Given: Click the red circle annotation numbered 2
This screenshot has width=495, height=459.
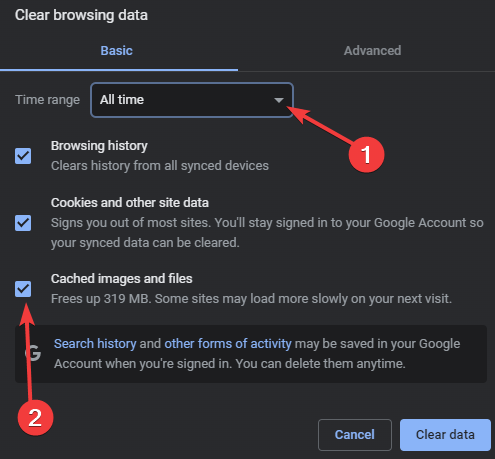Looking at the screenshot, I should [x=35, y=417].
